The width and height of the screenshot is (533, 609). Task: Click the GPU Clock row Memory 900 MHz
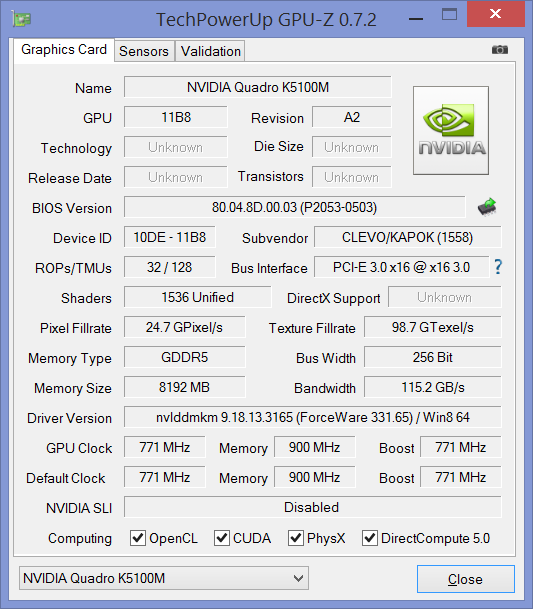click(315, 447)
